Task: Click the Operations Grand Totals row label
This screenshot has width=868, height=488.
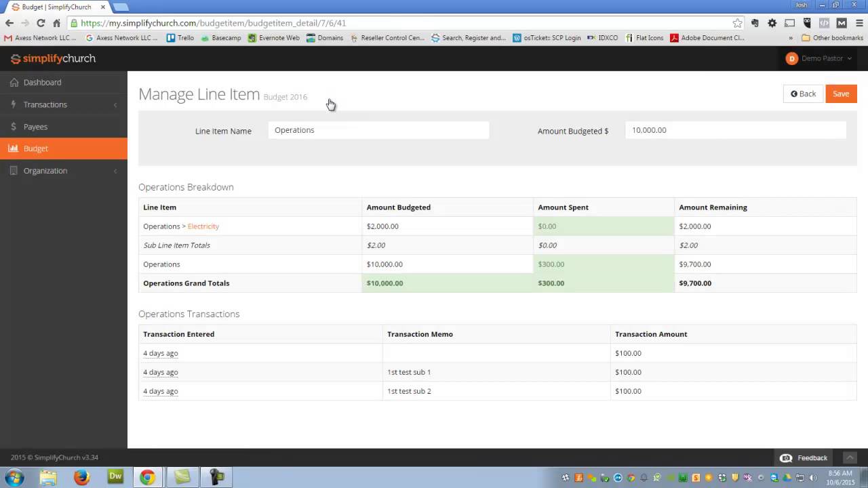Action: point(186,283)
